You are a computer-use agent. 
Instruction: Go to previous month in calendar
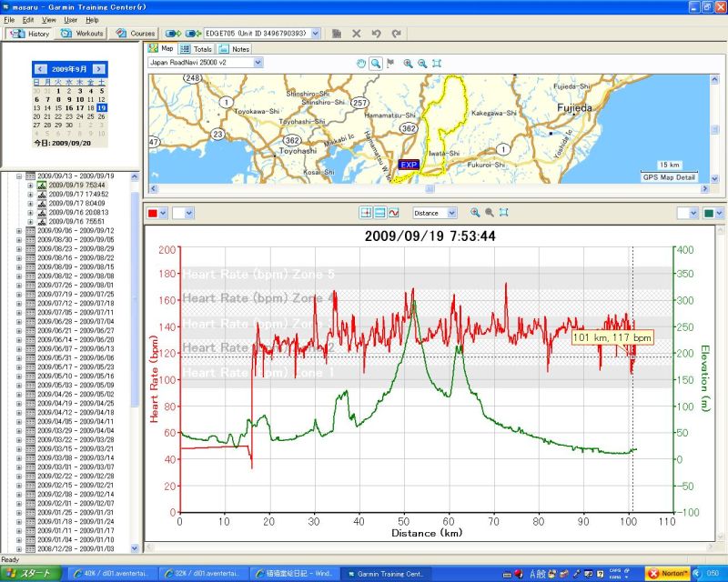point(40,69)
